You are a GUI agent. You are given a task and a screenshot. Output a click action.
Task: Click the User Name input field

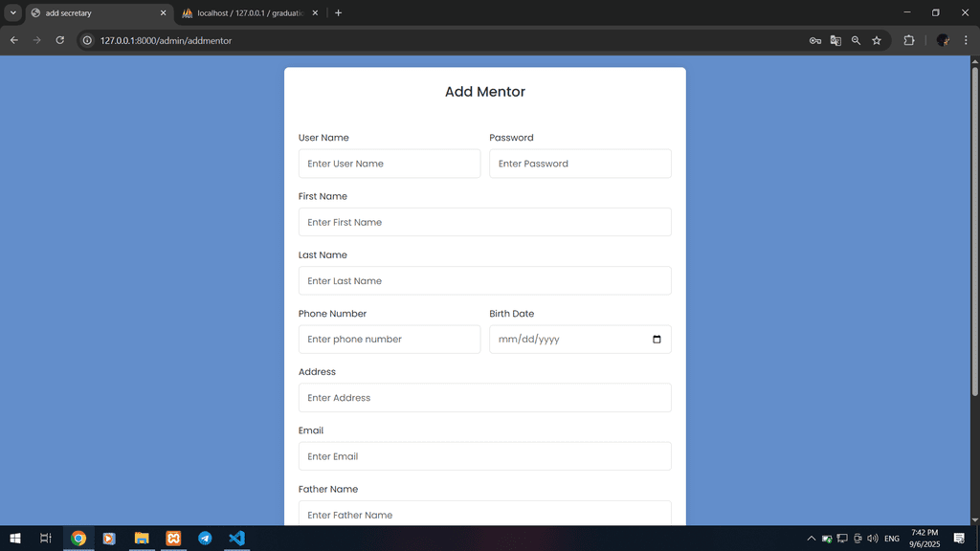coord(389,164)
